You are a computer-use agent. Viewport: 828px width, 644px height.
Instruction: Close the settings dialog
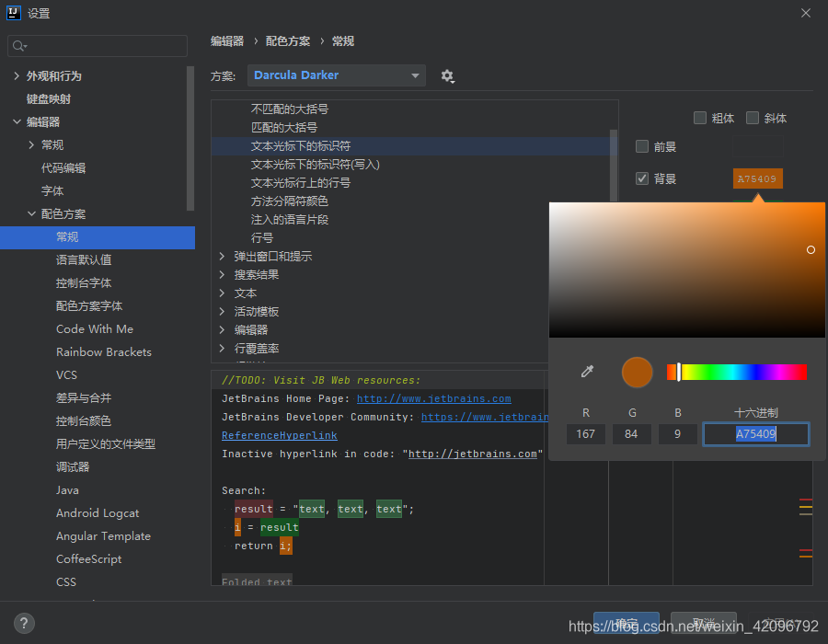click(x=806, y=13)
